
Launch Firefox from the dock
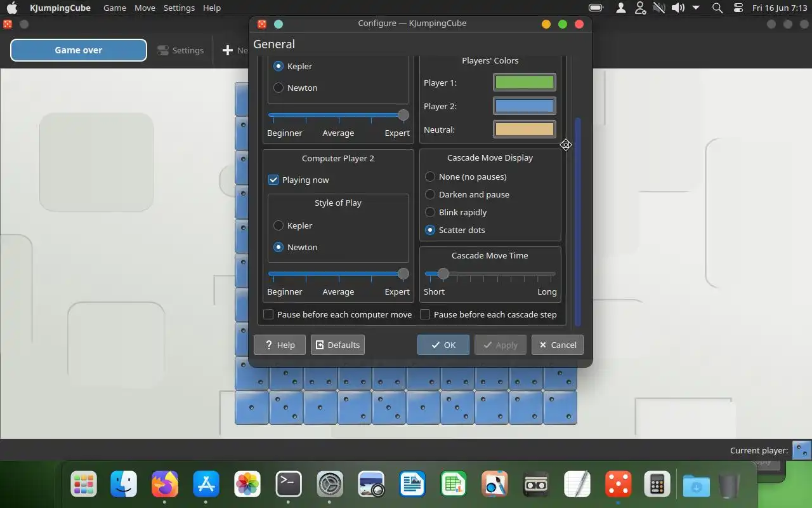click(x=165, y=485)
